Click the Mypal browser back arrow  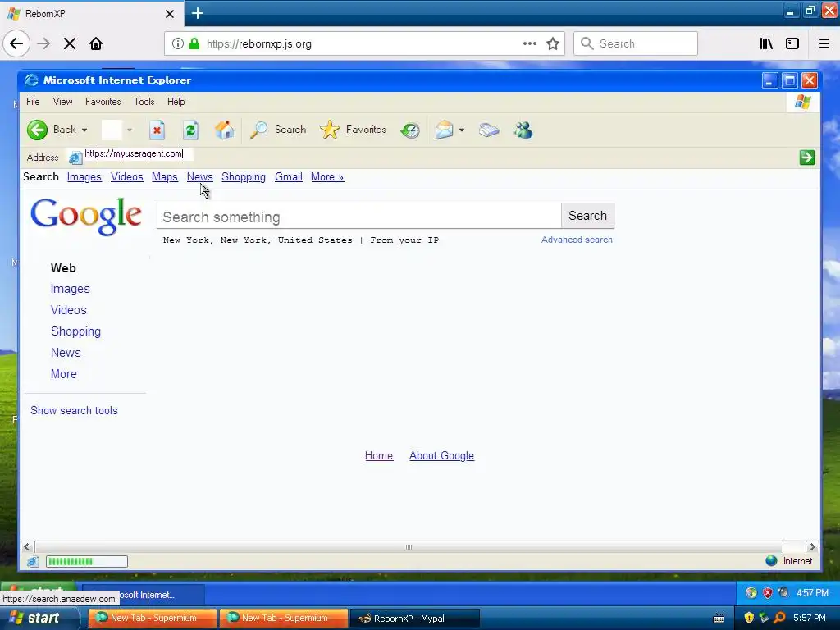pos(16,44)
